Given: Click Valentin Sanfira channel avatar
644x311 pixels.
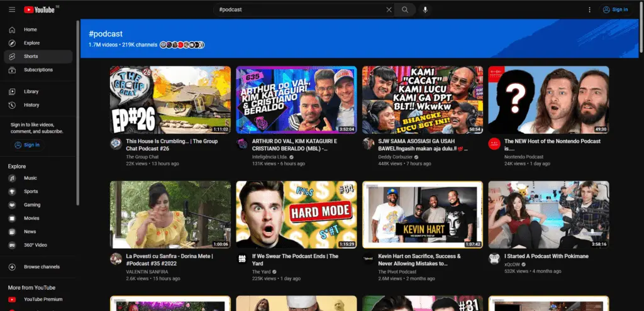Looking at the screenshot, I should [x=116, y=258].
